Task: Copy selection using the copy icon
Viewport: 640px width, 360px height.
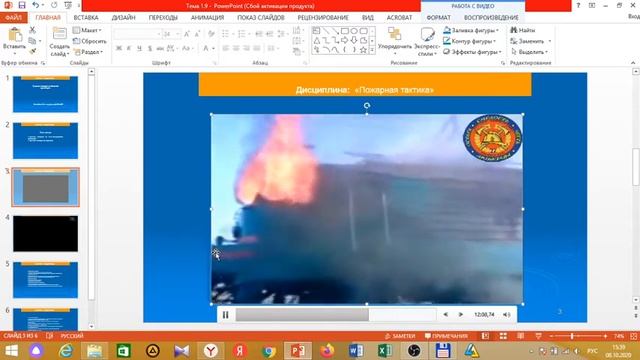Action: [x=32, y=41]
